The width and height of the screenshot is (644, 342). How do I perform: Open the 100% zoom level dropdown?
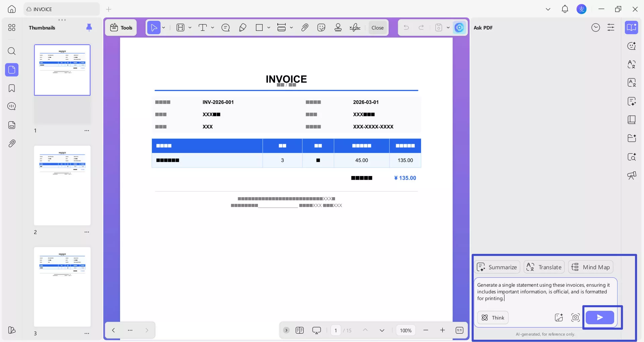point(406,330)
